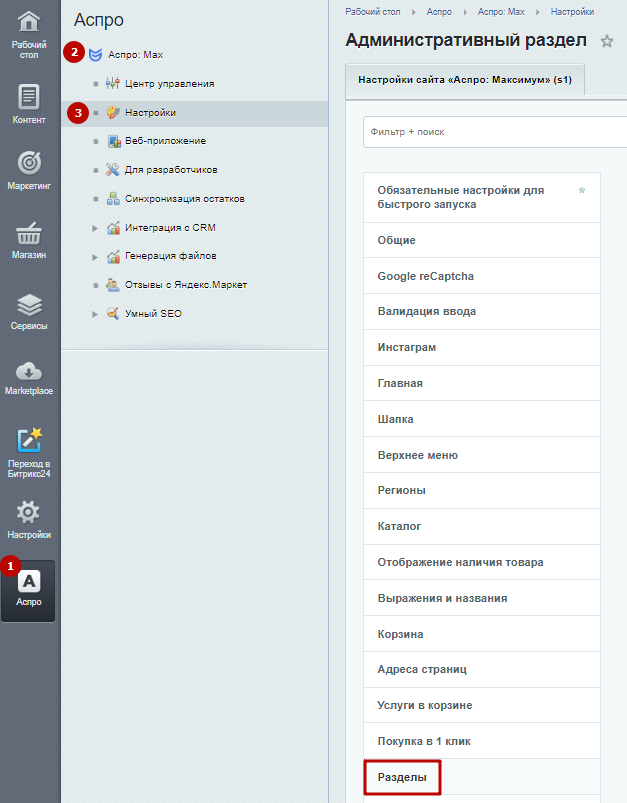Add page to favorites with star icon

click(x=607, y=41)
